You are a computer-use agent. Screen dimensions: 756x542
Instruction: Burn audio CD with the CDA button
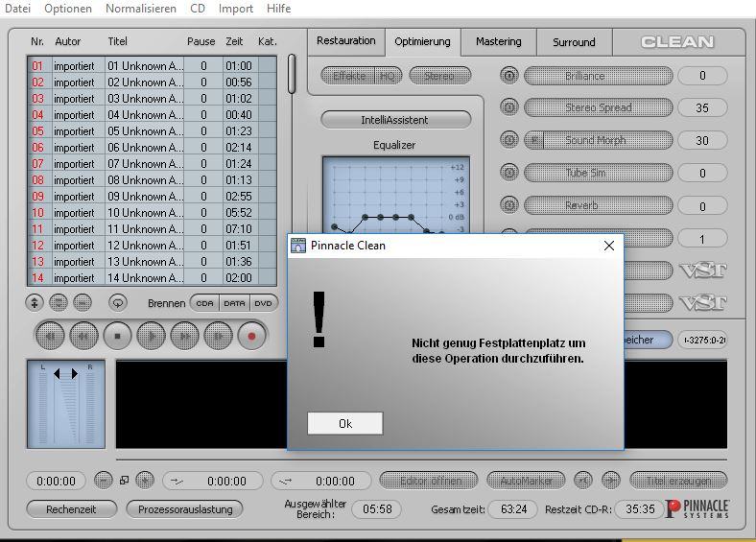[205, 303]
